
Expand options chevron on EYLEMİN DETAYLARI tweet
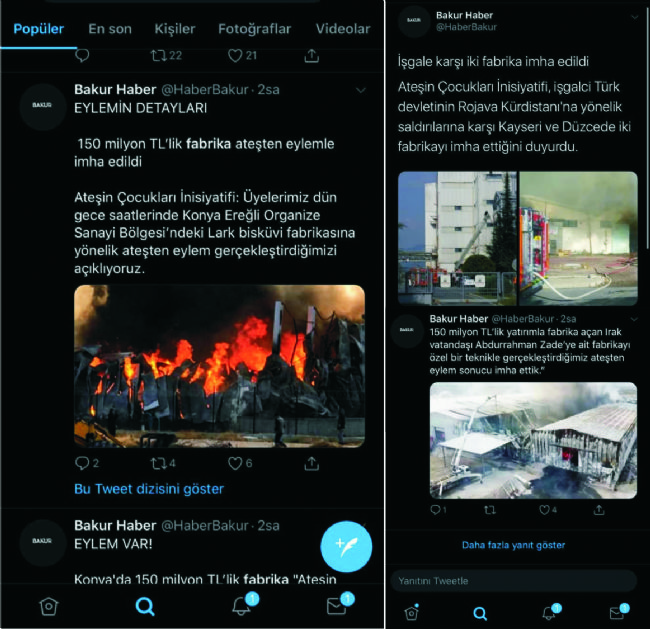pyautogui.click(x=361, y=90)
